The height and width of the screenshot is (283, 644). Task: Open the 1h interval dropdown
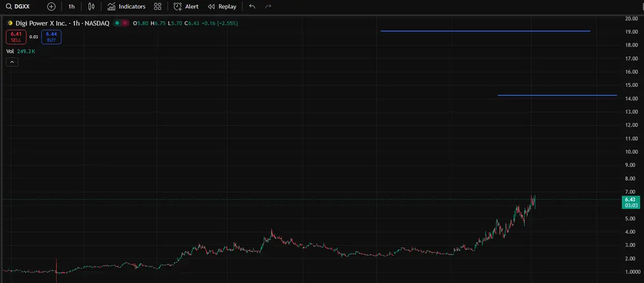pos(71,6)
